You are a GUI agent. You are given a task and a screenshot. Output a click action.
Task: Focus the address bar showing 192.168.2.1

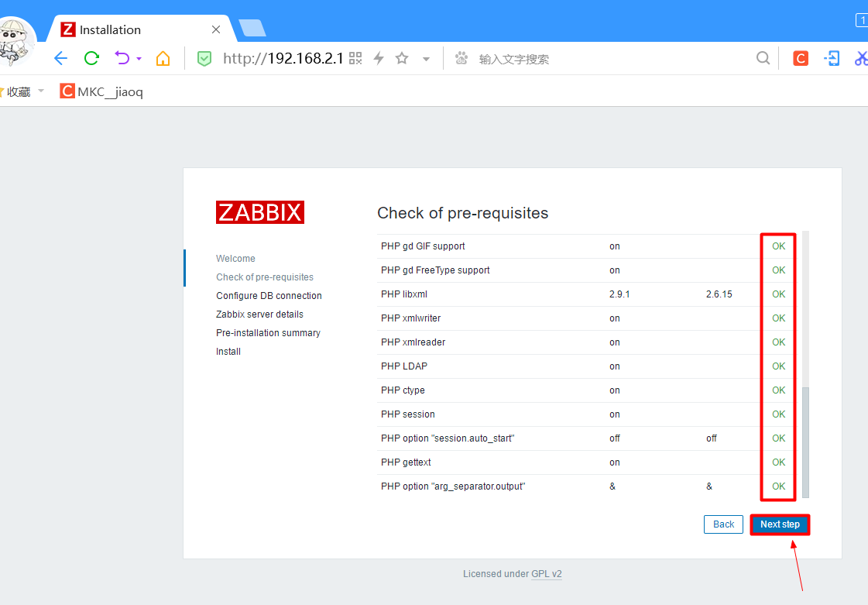[283, 58]
